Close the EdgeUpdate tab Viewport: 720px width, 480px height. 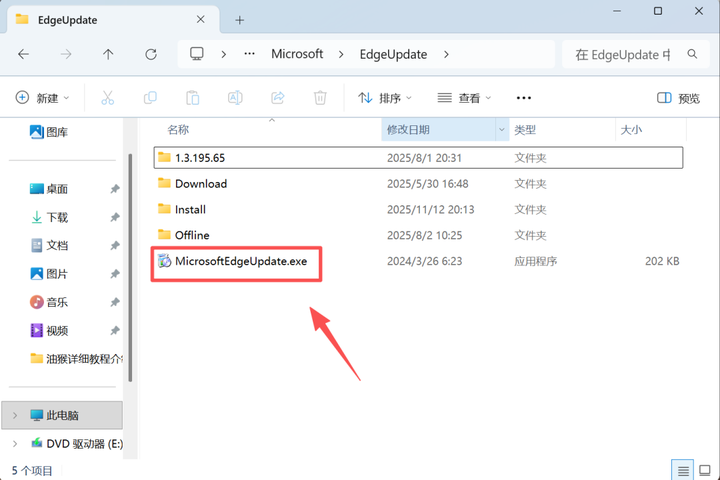tap(201, 19)
